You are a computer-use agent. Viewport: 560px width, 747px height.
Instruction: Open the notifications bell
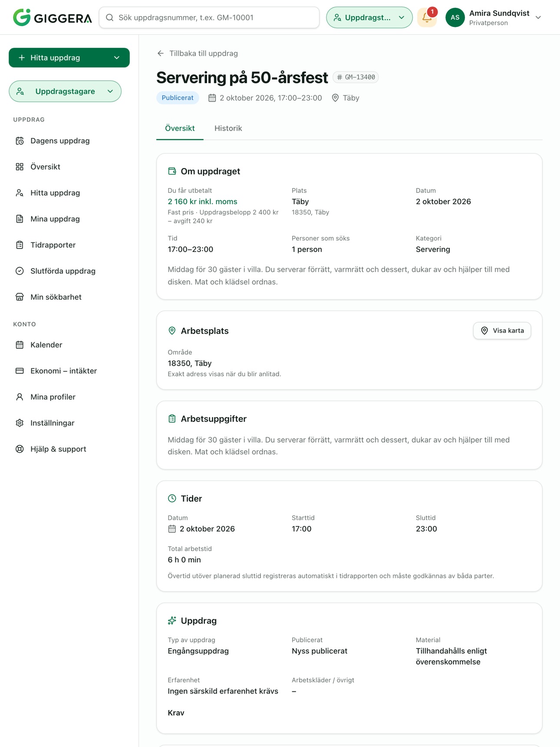pos(427,17)
